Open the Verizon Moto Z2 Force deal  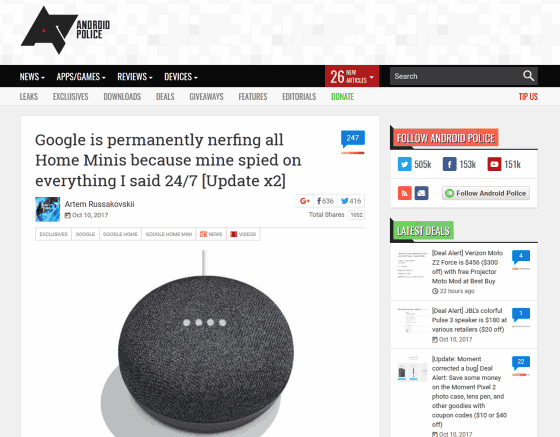pyautogui.click(x=467, y=267)
